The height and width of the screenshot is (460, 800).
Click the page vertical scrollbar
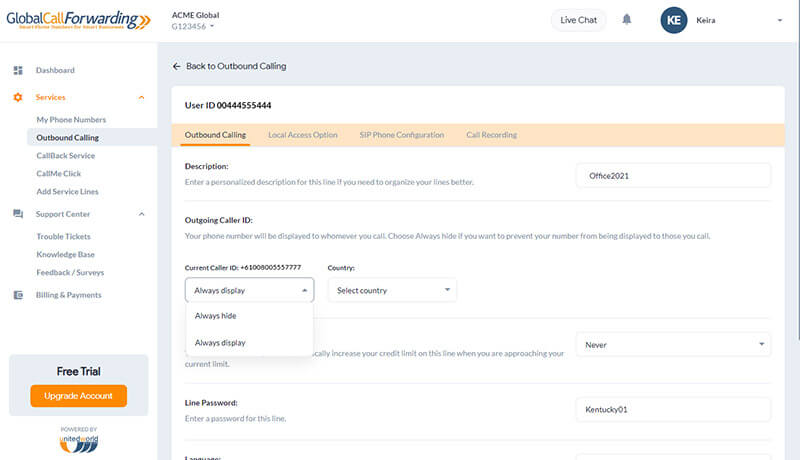(798, 168)
